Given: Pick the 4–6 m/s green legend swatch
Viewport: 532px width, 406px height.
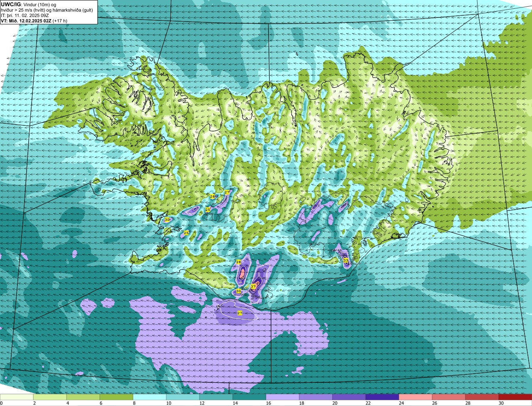Looking at the screenshot, I should pos(83,397).
